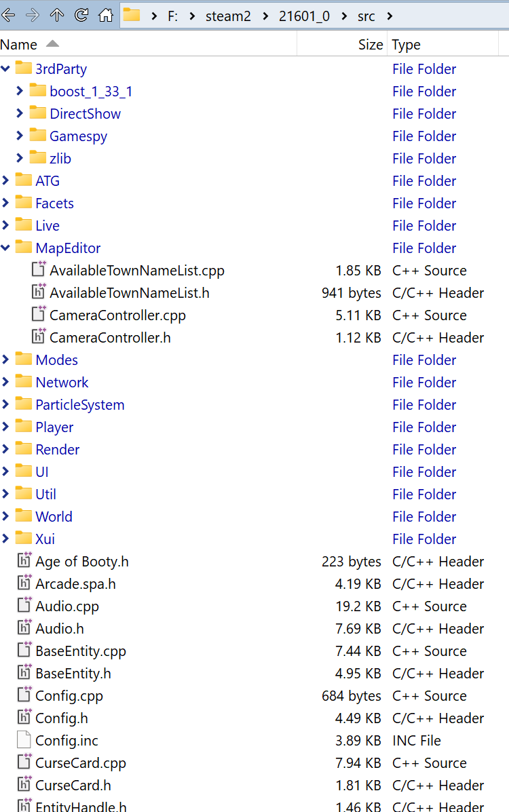This screenshot has width=509, height=812.
Task: Go forward with the forward arrow
Action: (x=32, y=16)
